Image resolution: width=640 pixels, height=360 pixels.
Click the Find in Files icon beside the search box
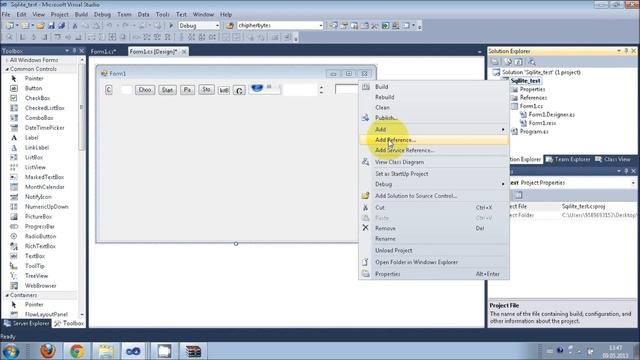tap(230, 26)
